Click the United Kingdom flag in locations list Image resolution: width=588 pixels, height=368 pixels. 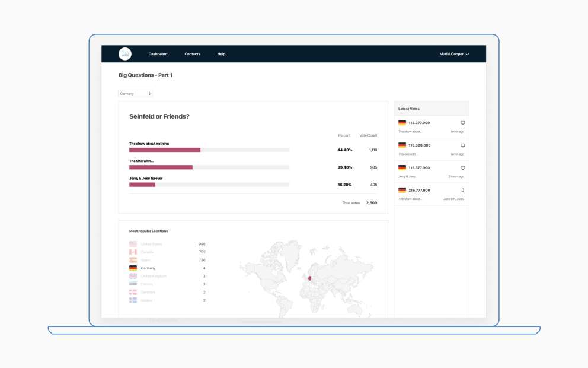click(133, 276)
